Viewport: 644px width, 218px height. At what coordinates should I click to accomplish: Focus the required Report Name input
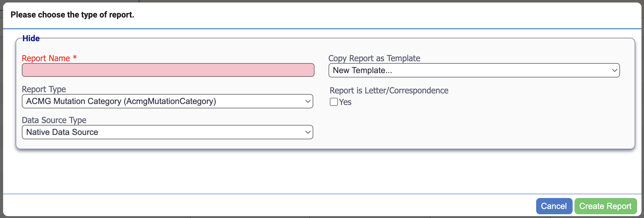(167, 70)
